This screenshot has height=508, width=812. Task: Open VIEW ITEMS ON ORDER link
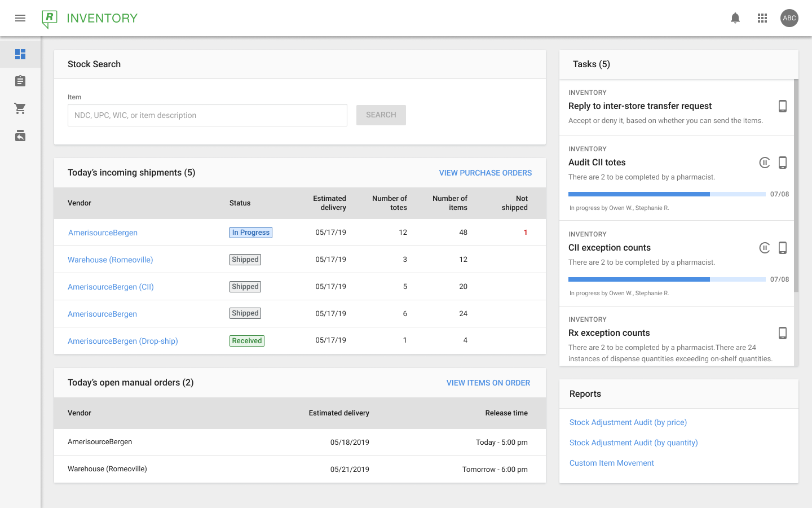click(488, 383)
